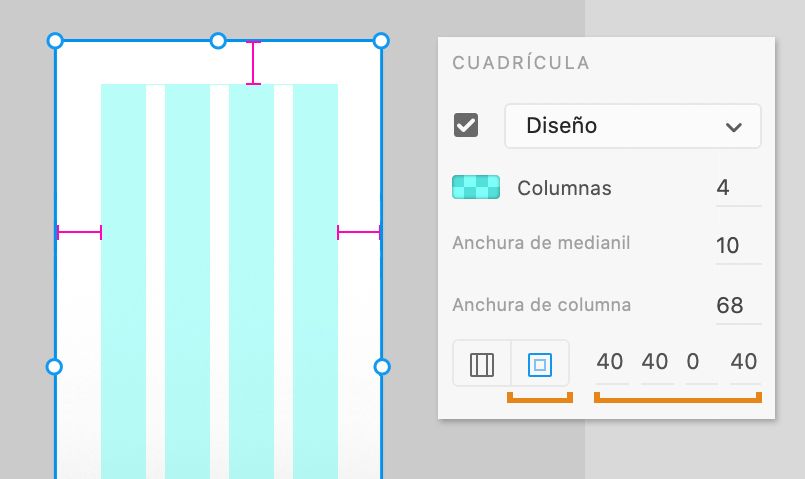Image resolution: width=805 pixels, height=479 pixels.
Task: Uncheck the Cuadrícula grid checkbox
Action: click(x=466, y=125)
